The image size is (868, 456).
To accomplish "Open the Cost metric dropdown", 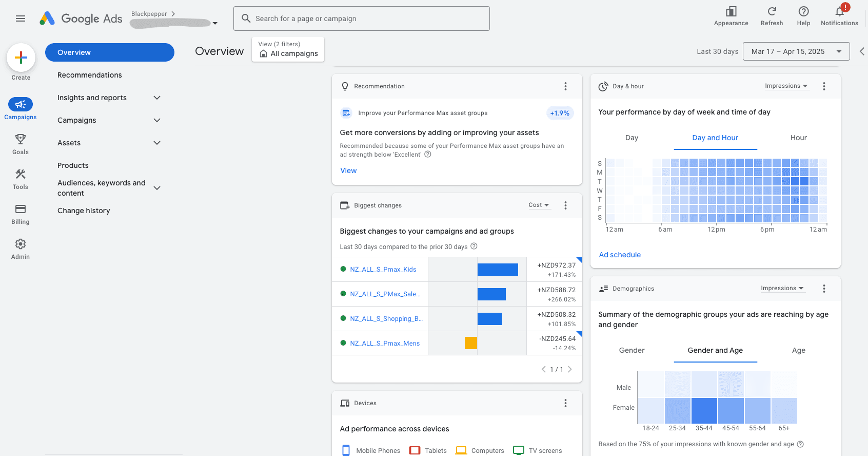I will (539, 205).
